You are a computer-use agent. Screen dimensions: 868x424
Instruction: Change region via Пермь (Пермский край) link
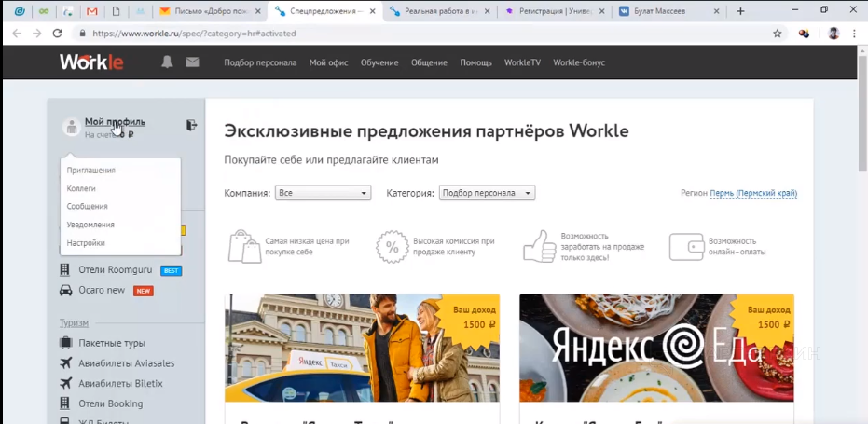pyautogui.click(x=753, y=193)
